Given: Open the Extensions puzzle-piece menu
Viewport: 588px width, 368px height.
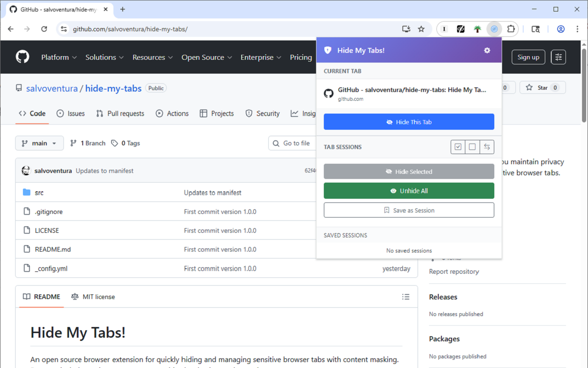Looking at the screenshot, I should [x=511, y=29].
